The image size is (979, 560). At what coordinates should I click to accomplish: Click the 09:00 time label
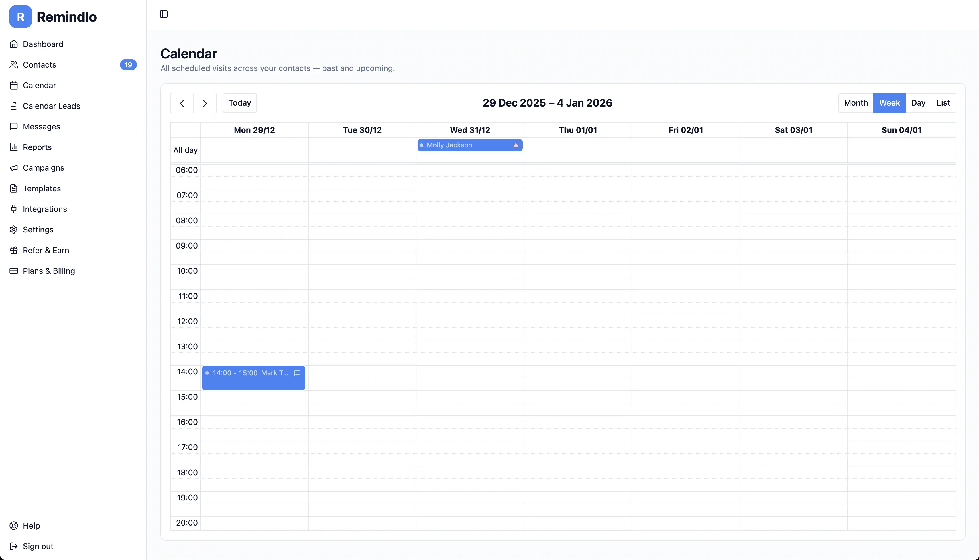coord(186,245)
